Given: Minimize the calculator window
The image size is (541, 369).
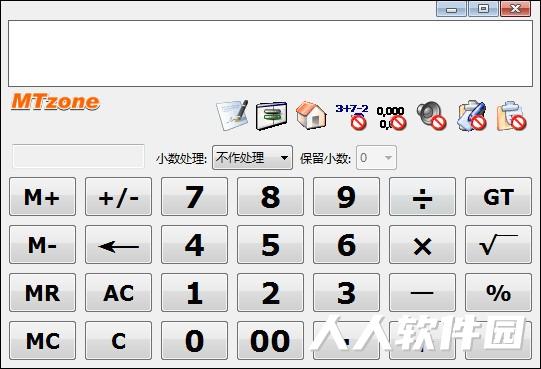Looking at the screenshot, I should (451, 9).
